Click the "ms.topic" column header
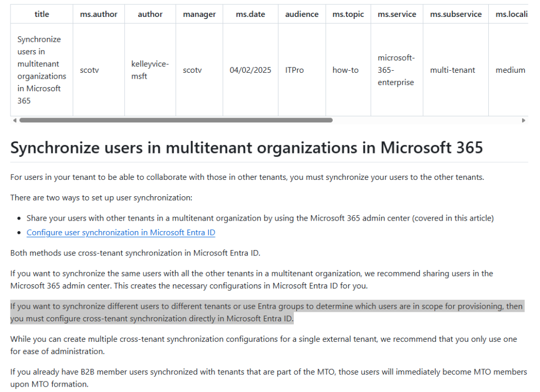This screenshot has width=540, height=392. click(x=348, y=14)
